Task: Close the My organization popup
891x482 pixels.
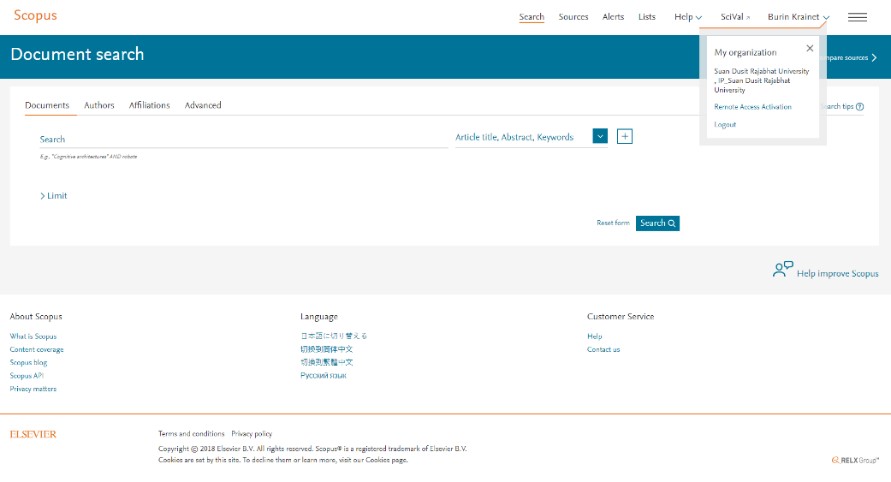Action: (x=810, y=48)
